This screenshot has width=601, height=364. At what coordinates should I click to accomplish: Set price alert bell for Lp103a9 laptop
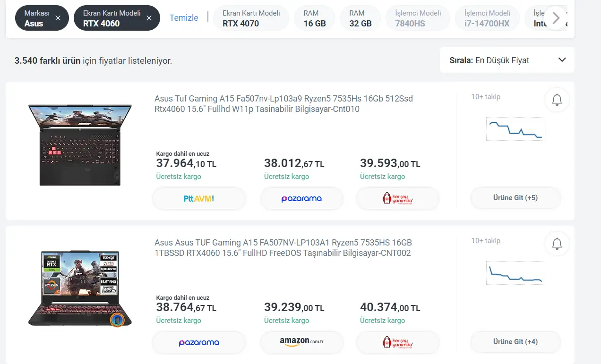pyautogui.click(x=557, y=100)
